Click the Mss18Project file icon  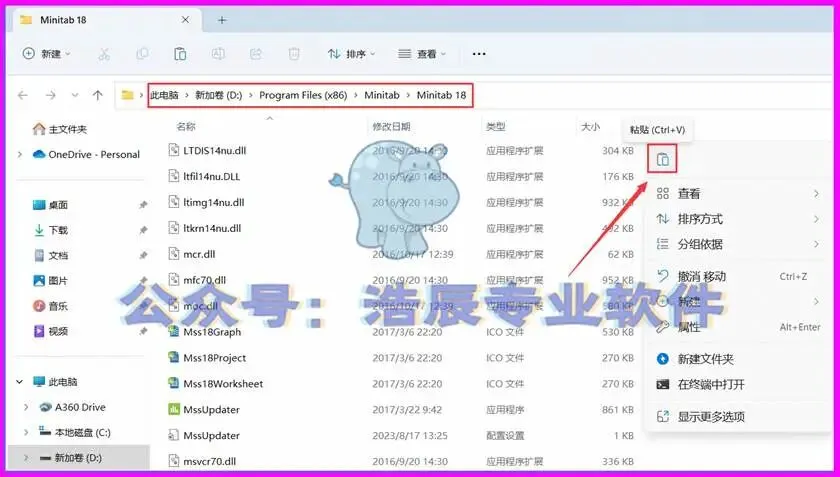coord(173,357)
